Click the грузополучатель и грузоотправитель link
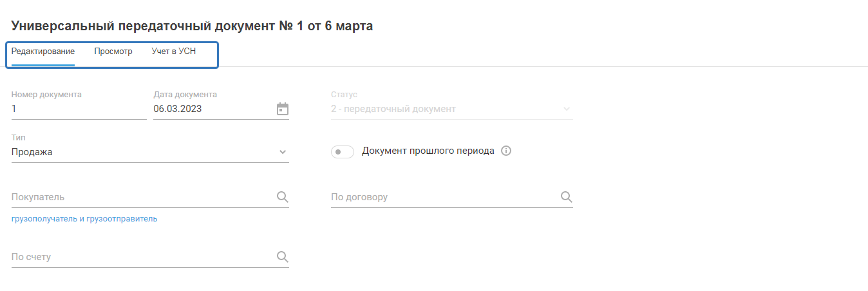Image resolution: width=868 pixels, height=291 pixels. 84,219
